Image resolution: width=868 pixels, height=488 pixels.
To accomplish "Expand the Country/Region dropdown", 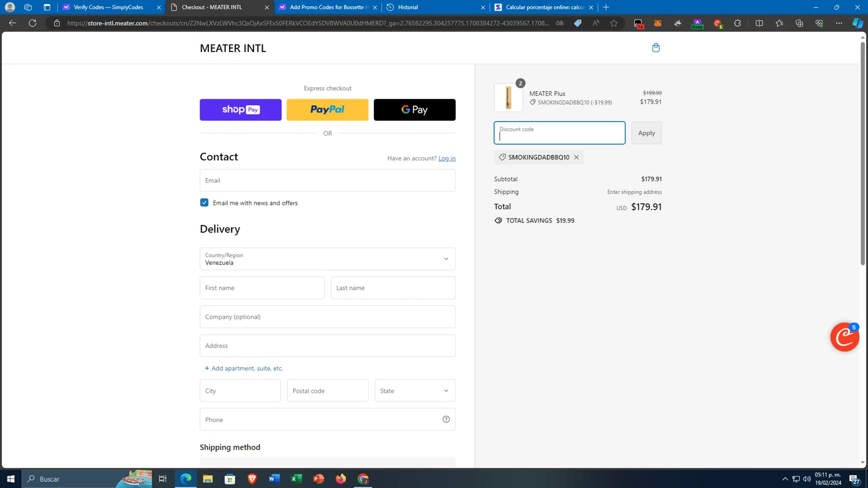I will [x=328, y=259].
